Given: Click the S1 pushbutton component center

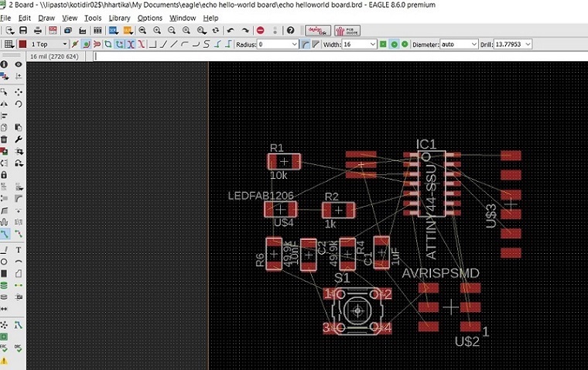Looking at the screenshot, I should pos(357,310).
